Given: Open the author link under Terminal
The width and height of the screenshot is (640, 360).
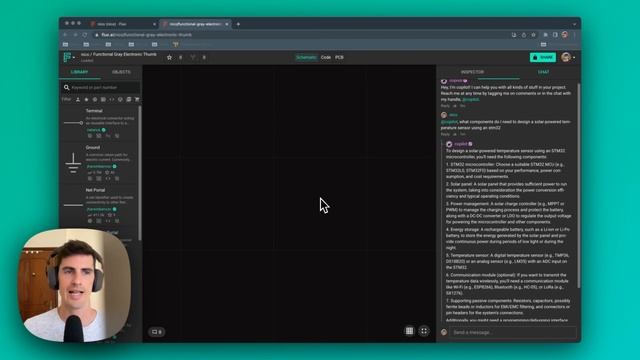Looking at the screenshot, I should (93, 130).
